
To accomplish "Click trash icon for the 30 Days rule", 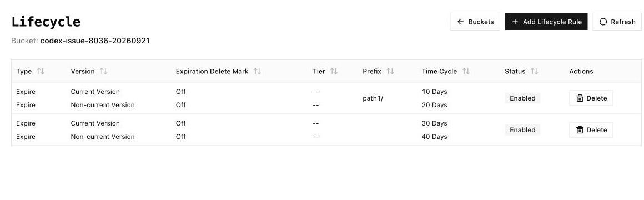I will pos(580,130).
